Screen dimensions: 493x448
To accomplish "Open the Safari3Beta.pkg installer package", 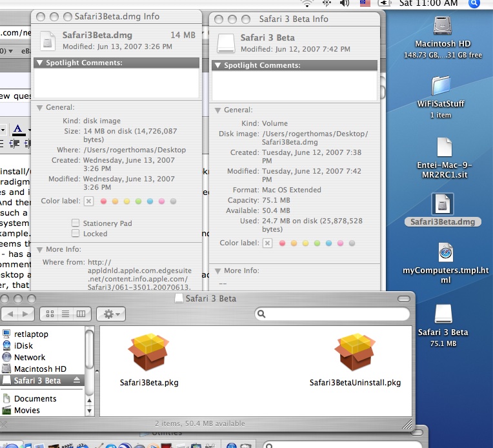I will [x=148, y=352].
